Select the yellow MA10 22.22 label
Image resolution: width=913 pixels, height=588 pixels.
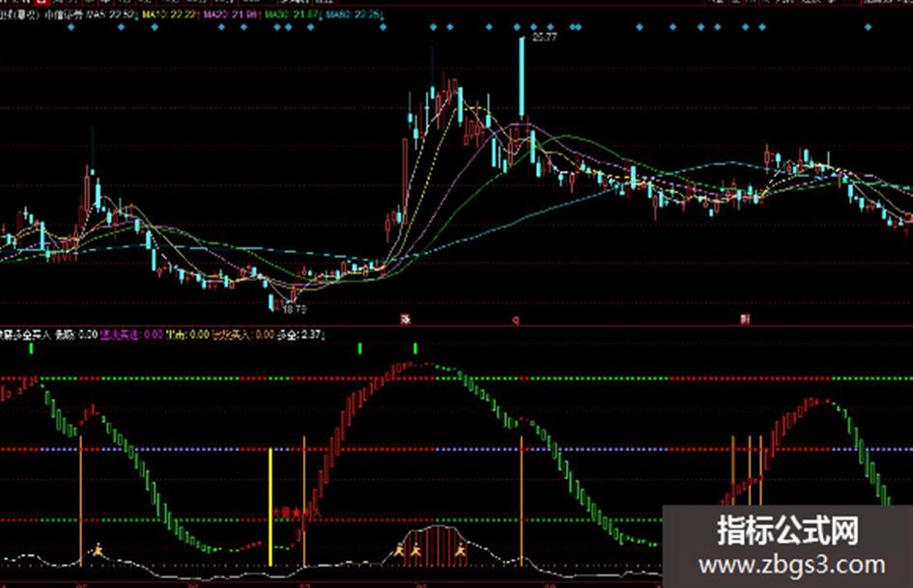coord(169,14)
